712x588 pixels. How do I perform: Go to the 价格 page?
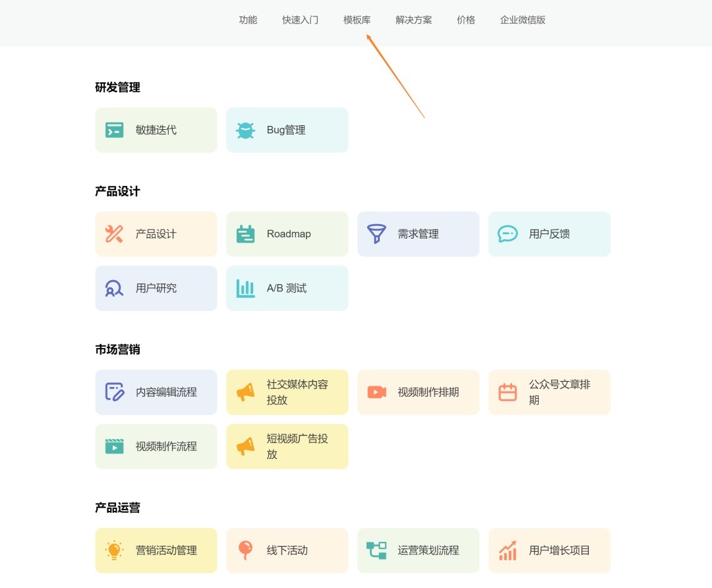(465, 20)
